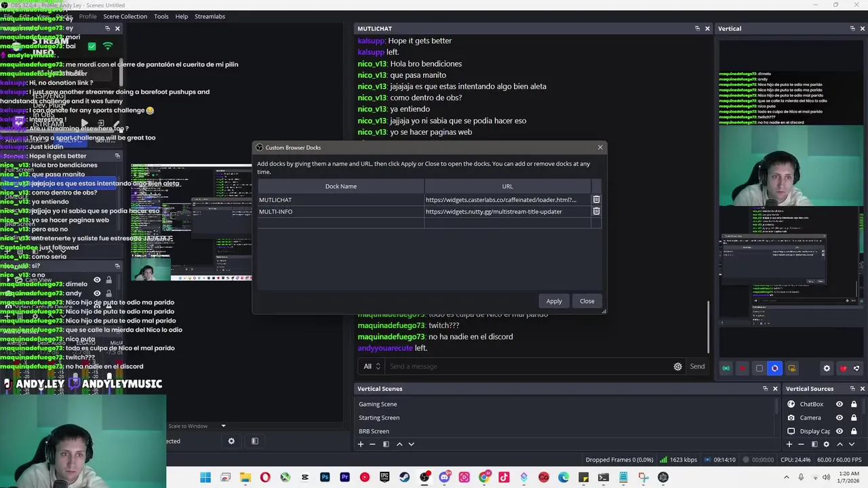Image resolution: width=868 pixels, height=488 pixels.
Task: Add a new scene in Vertical Scenes
Action: coord(361,445)
